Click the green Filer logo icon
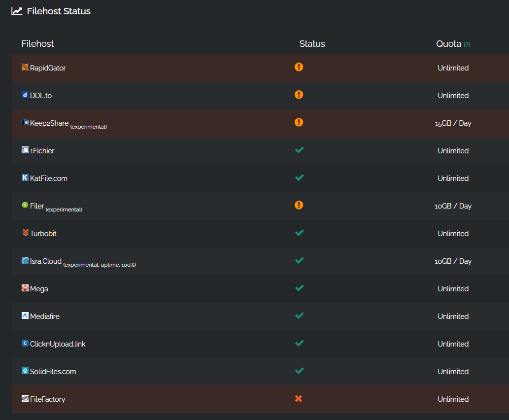 coord(25,205)
